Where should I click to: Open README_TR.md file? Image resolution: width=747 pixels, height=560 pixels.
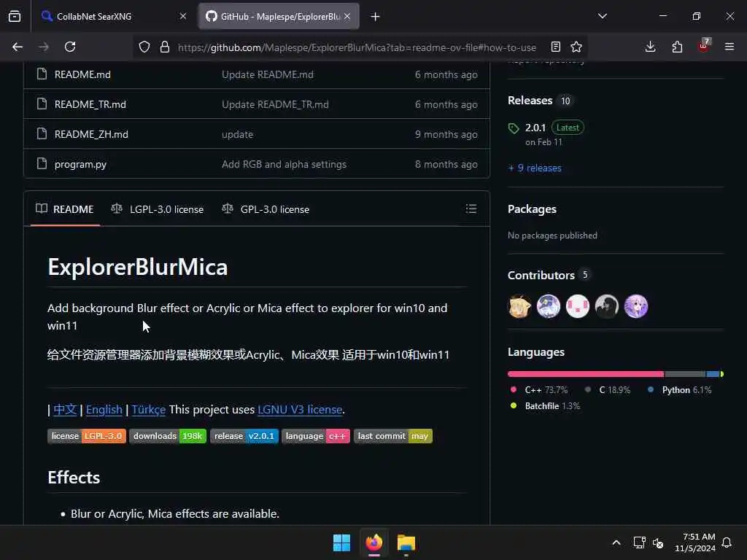click(x=90, y=105)
